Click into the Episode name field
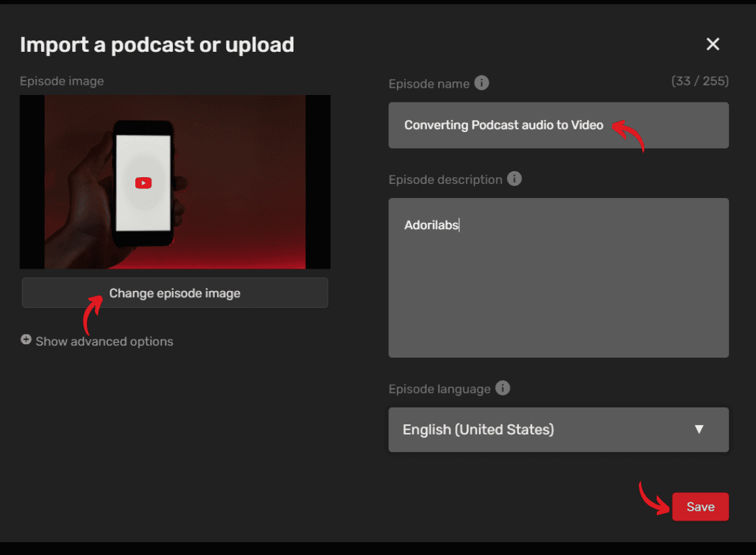This screenshot has height=555, width=756. pyautogui.click(x=558, y=125)
